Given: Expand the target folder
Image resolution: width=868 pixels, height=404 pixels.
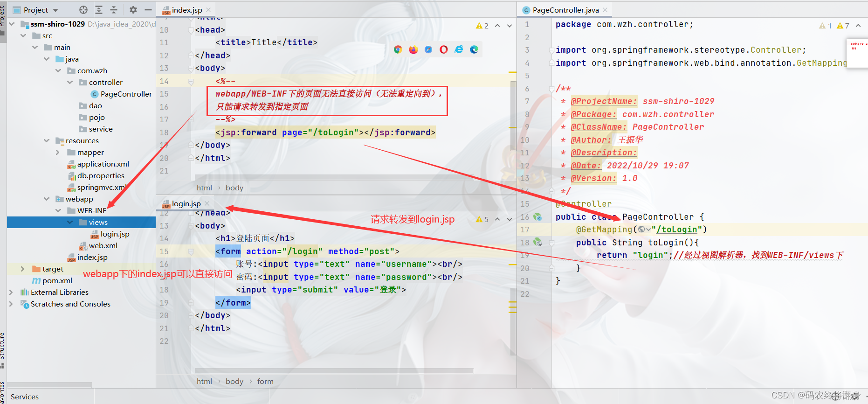Looking at the screenshot, I should click(22, 269).
